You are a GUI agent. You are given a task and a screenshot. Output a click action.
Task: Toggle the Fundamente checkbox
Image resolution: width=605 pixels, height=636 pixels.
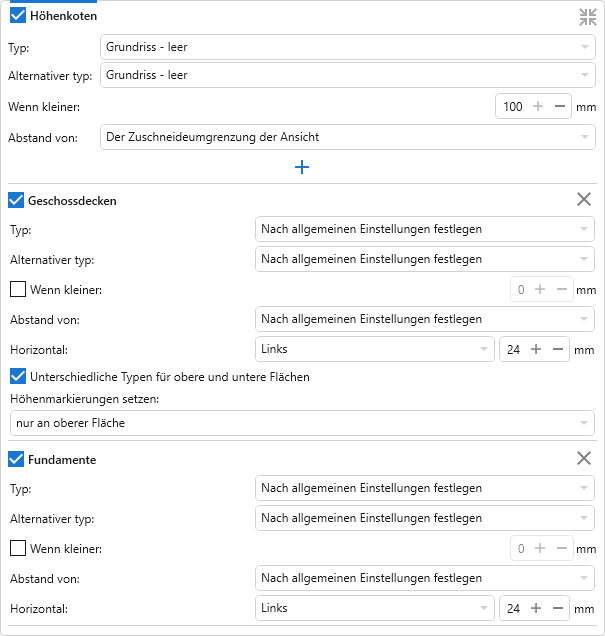(17, 459)
